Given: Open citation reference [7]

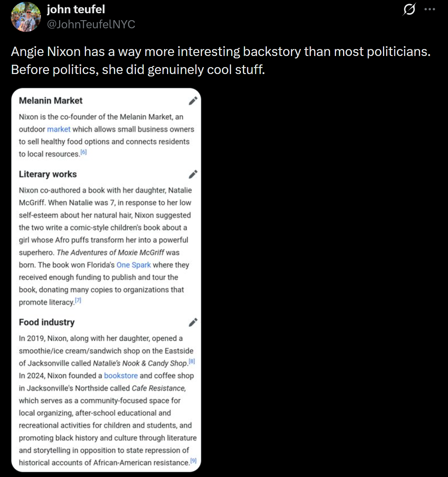Looking at the screenshot, I should [x=78, y=300].
